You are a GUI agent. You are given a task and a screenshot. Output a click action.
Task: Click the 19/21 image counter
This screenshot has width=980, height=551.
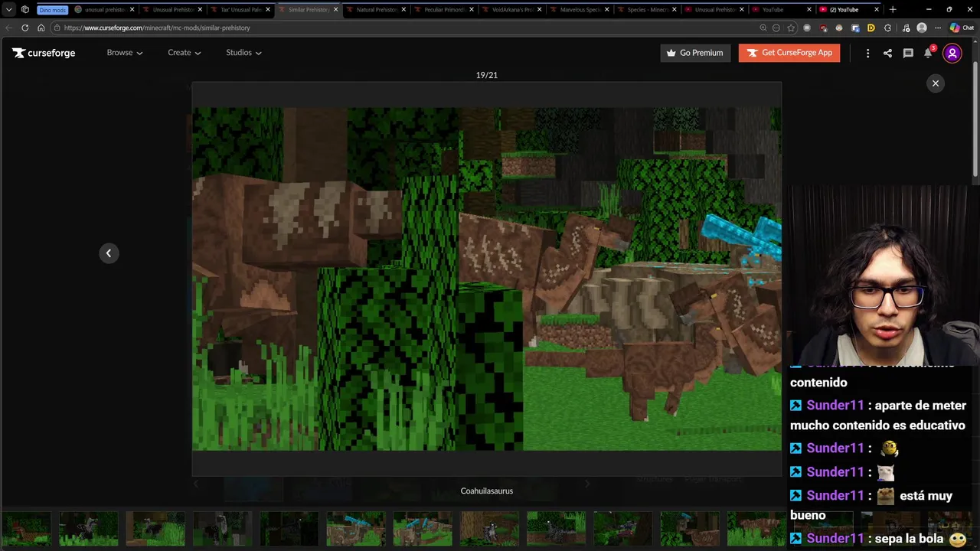pos(487,75)
